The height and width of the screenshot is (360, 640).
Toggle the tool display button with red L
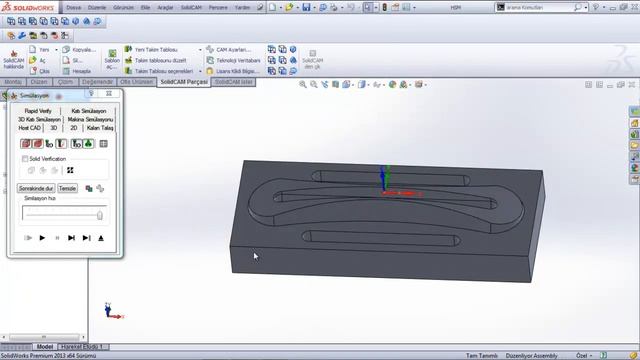coord(61,144)
